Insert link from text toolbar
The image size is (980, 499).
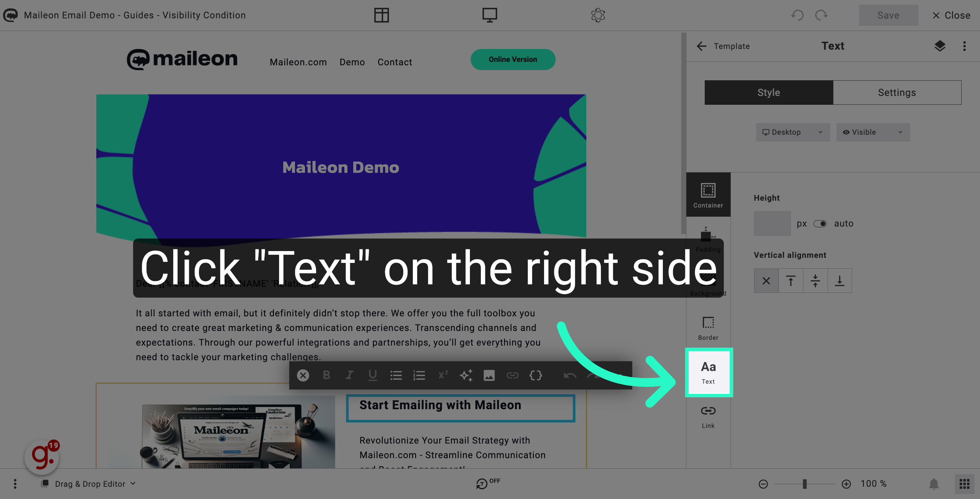512,376
